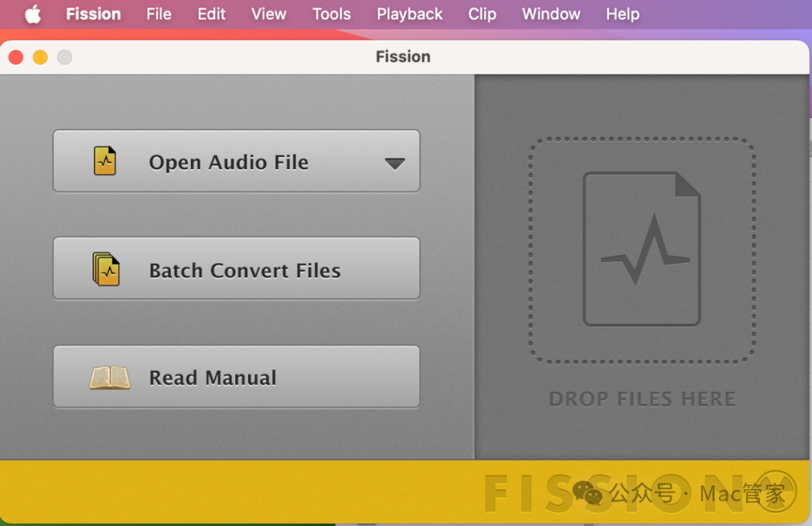Open the Apple menu
Screen dimensions: 812x526
pyautogui.click(x=33, y=14)
